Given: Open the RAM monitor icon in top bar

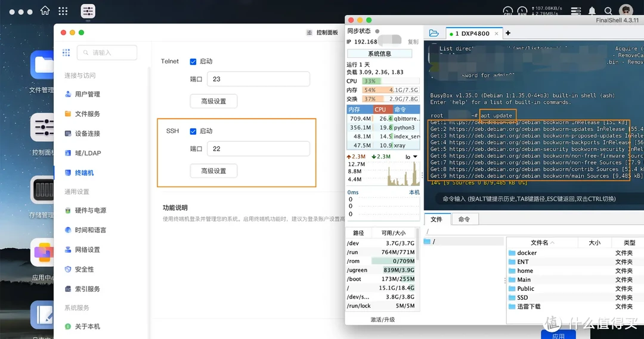Looking at the screenshot, I should coord(522,11).
